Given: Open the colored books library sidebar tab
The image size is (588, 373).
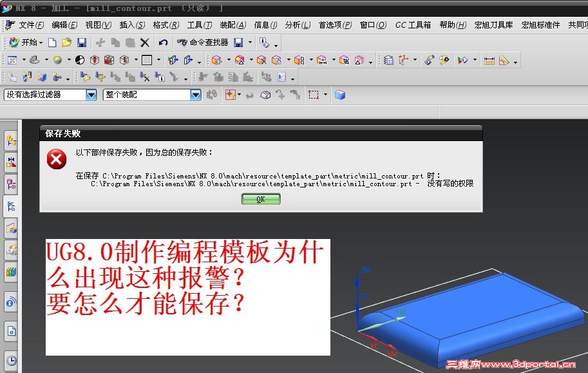Looking at the screenshot, I should click(x=11, y=272).
